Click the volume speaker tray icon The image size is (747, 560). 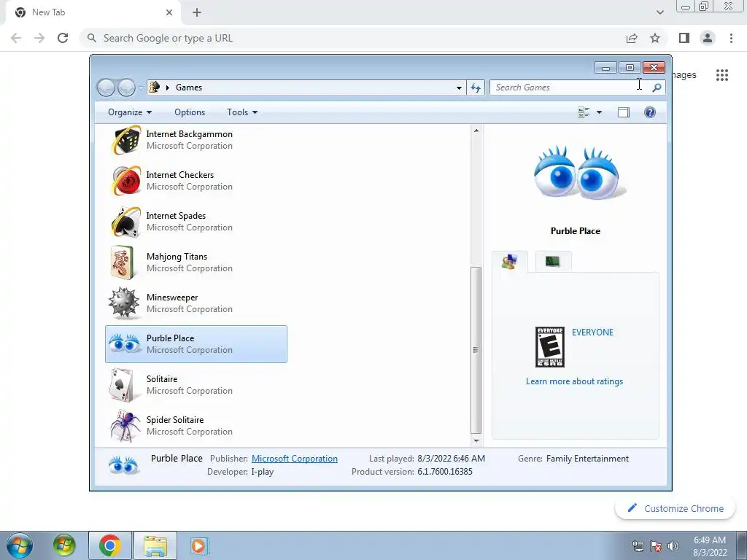coord(673,545)
